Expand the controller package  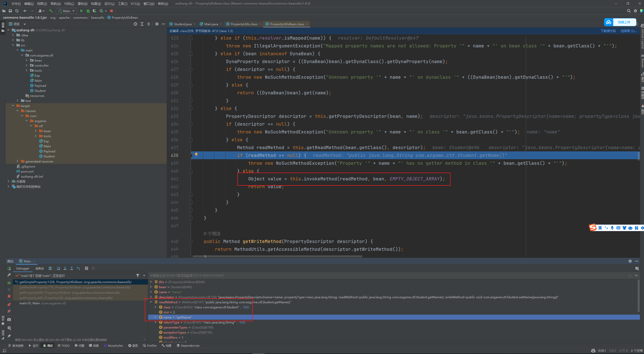(27, 65)
